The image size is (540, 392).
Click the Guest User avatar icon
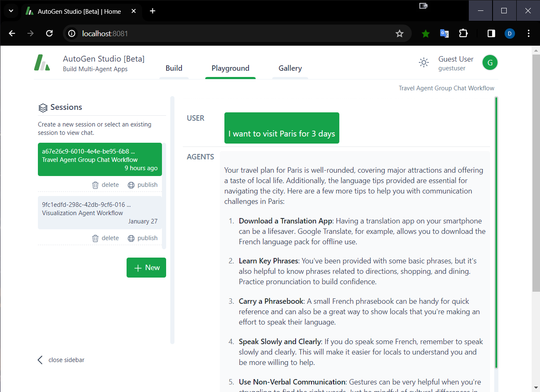click(490, 62)
